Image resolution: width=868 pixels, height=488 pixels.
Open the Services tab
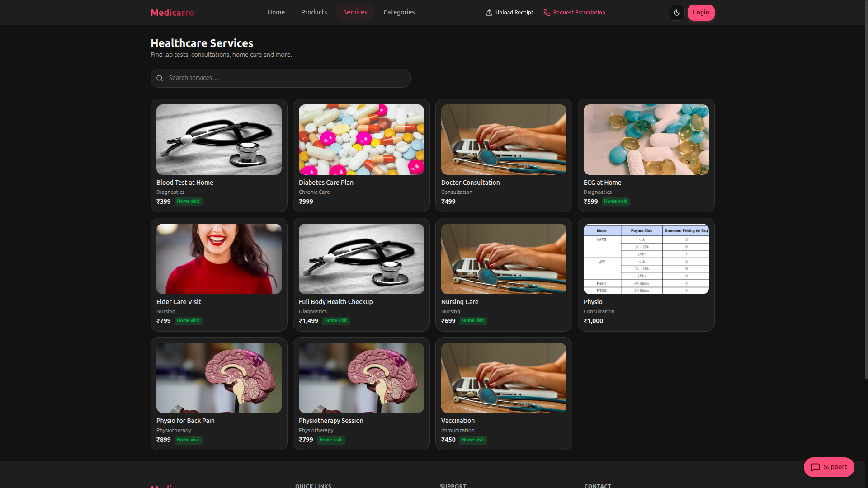[355, 12]
